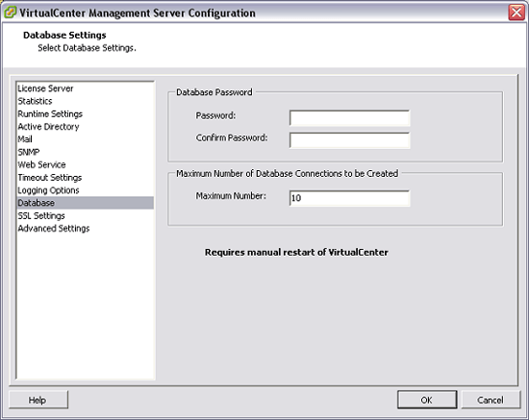The height and width of the screenshot is (420, 529).
Task: Click the OK button
Action: pyautogui.click(x=427, y=400)
